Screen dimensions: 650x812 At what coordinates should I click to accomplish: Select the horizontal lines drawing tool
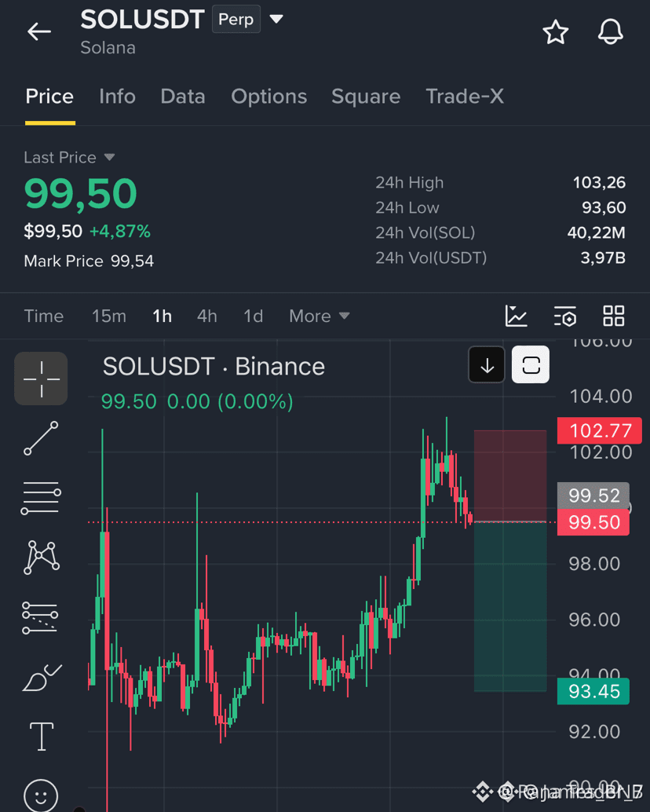tap(41, 498)
